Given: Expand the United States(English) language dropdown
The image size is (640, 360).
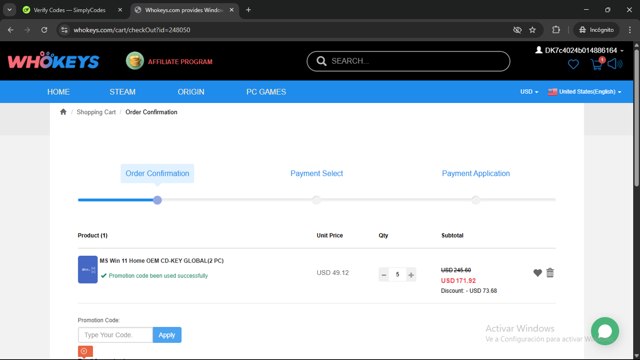Looking at the screenshot, I should (x=584, y=92).
